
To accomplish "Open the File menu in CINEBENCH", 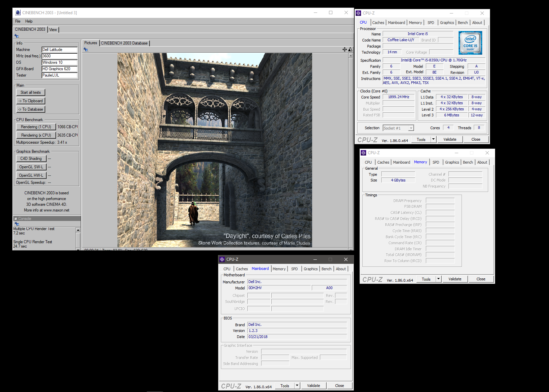I will pyautogui.click(x=18, y=21).
